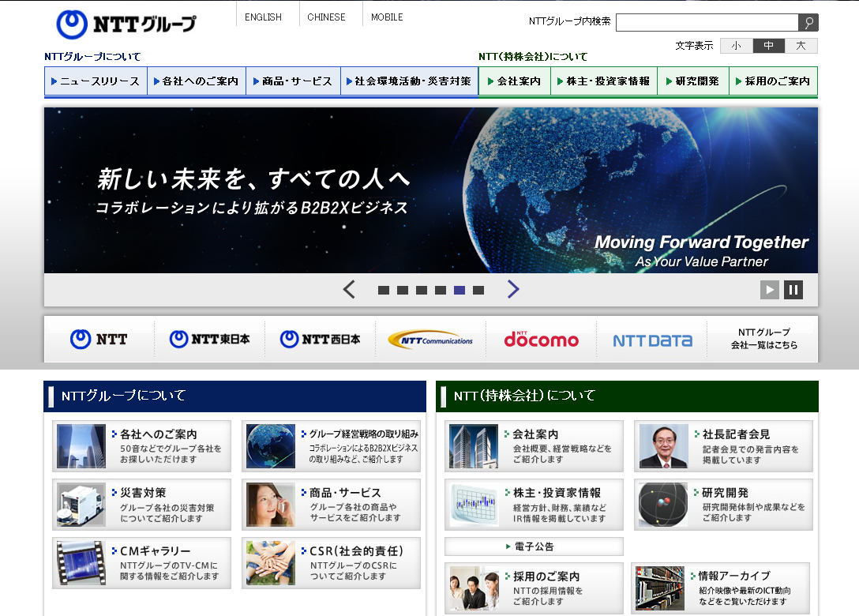Open the 株主・投資家情報 navigation tab
Screen dimensions: 859x616
point(604,81)
